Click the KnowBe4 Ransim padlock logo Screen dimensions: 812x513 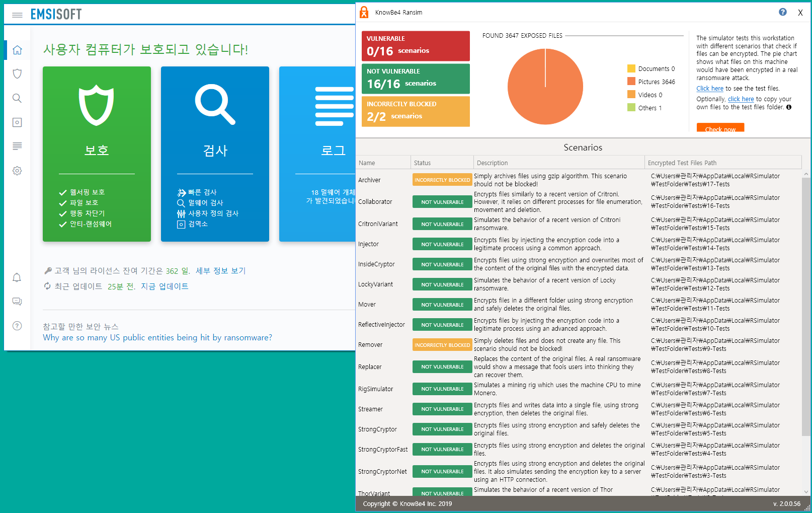tap(364, 12)
